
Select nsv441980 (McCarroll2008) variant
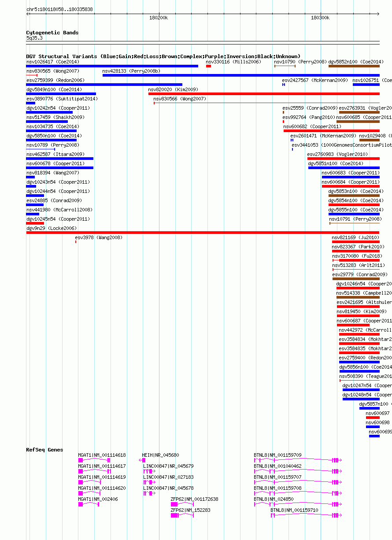point(33,214)
